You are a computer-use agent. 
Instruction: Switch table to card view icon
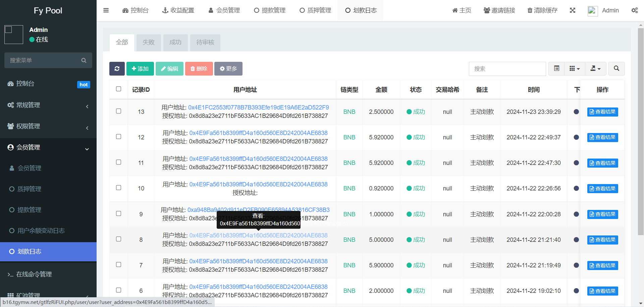click(x=556, y=69)
